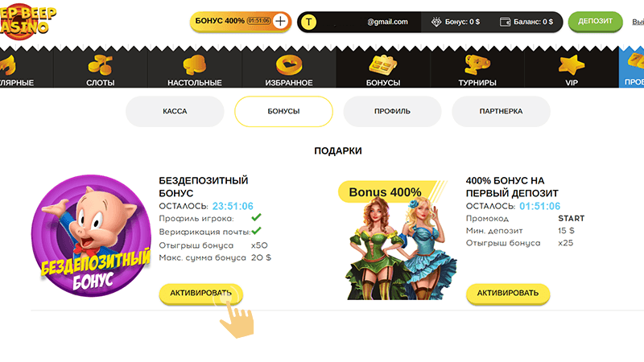Viewport: 644px width, 362px height.
Task: Click the plus icon on Бонус 400% pill
Action: click(x=280, y=21)
